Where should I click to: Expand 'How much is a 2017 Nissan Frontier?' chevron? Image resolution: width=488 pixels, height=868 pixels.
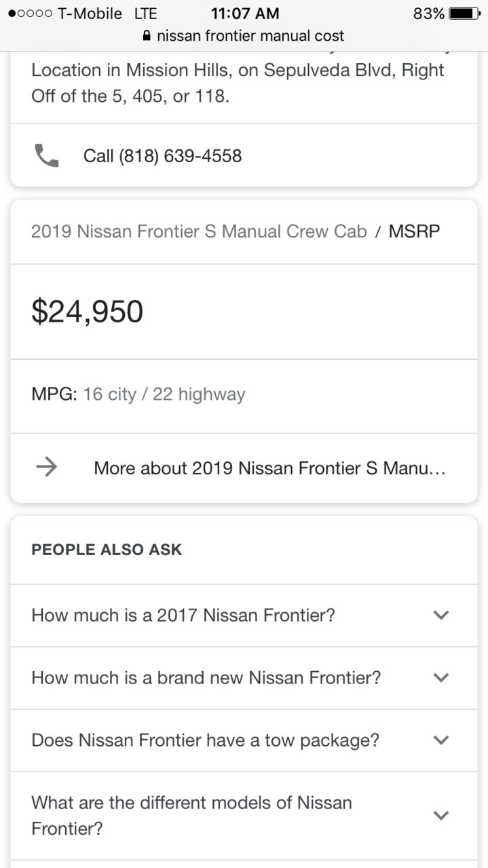tap(441, 615)
